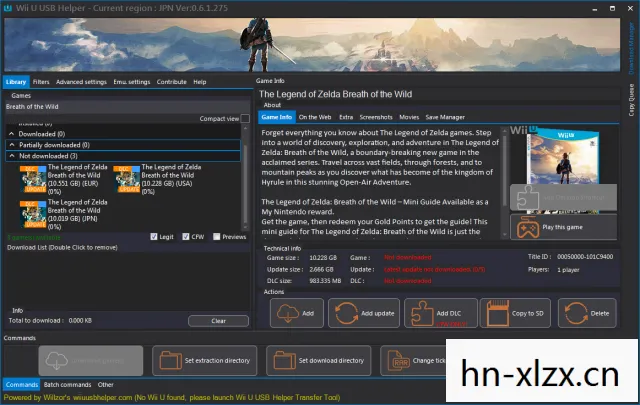Screen dimensions: 640x405
Task: Click Play this game controller button
Action: click(x=563, y=227)
